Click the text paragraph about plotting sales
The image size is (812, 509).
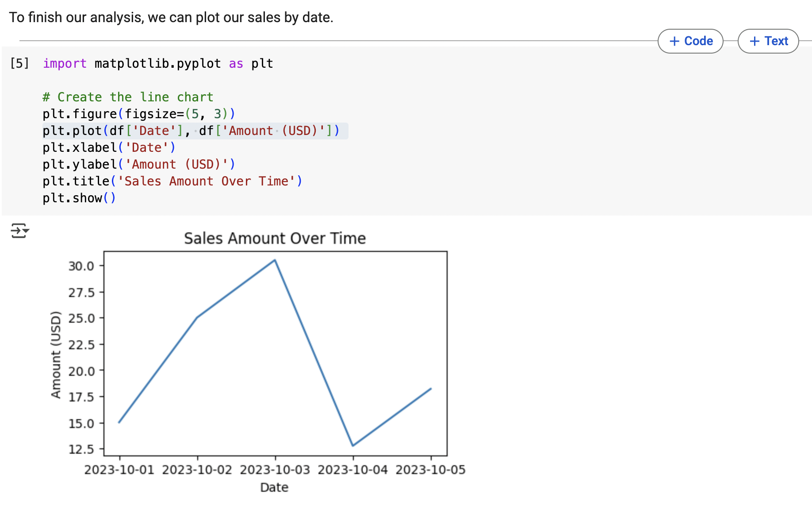point(171,17)
